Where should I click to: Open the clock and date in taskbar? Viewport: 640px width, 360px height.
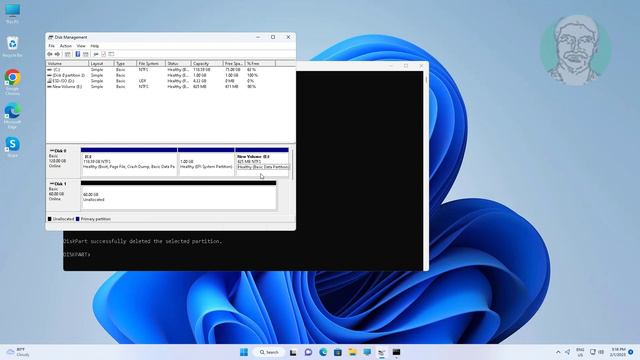coord(618,352)
